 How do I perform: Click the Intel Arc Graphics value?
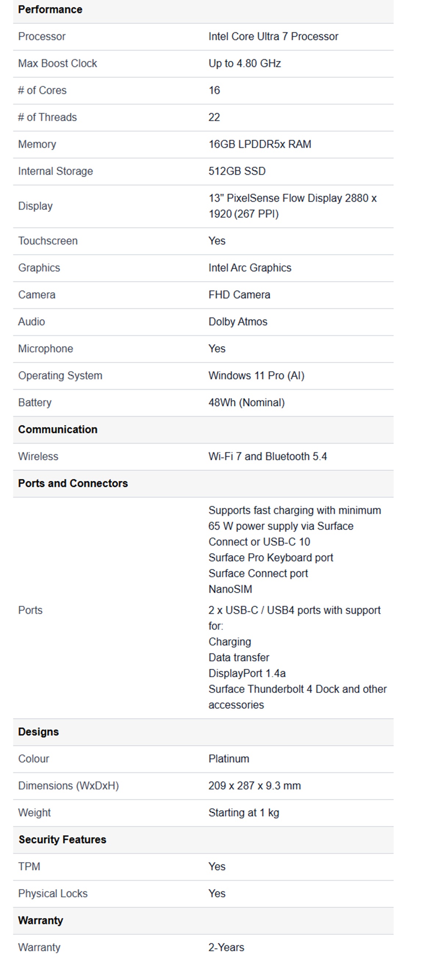coord(250,268)
